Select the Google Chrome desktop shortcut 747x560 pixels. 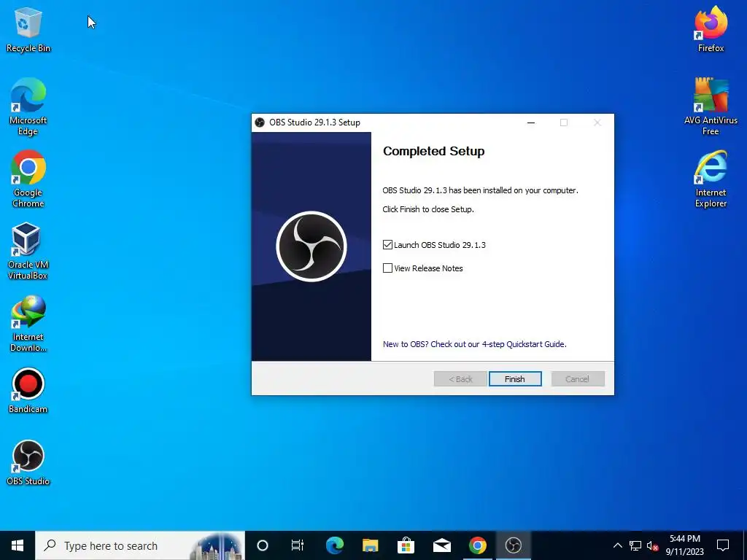(x=28, y=179)
